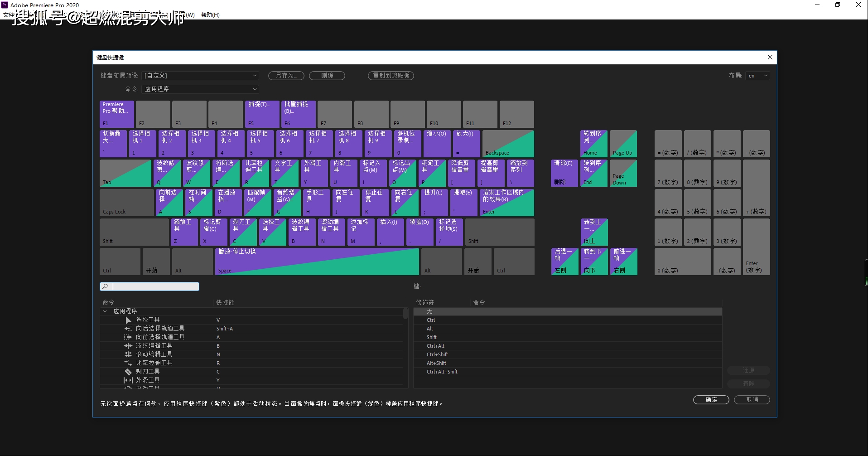The image size is (868, 456).
Task: Close the keyboard shortcuts (键盘快捷键) dialog
Action: tap(770, 57)
